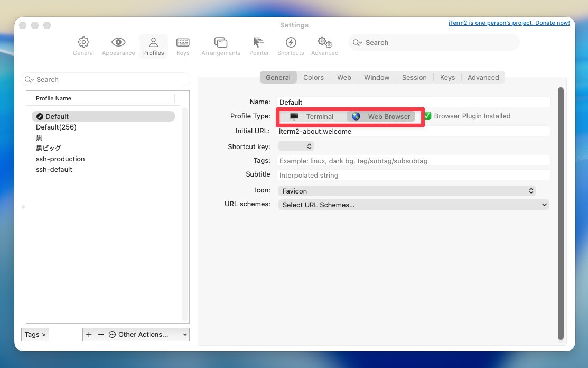The width and height of the screenshot is (588, 368).
Task: Switch to the Window tab
Action: 377,77
